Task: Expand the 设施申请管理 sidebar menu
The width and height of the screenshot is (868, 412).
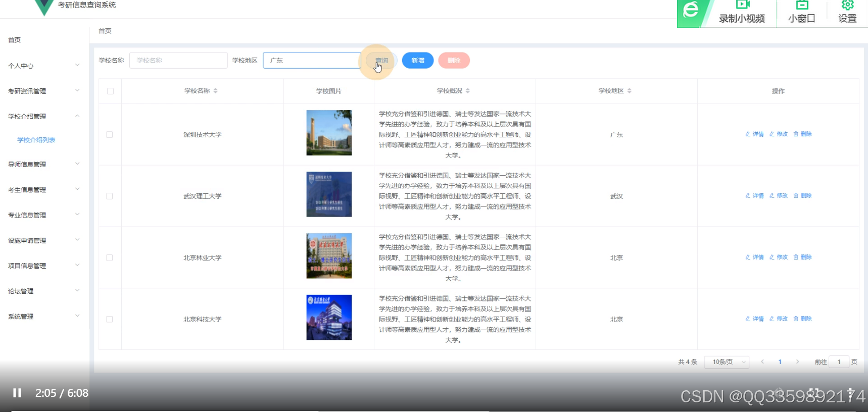Action: 44,240
